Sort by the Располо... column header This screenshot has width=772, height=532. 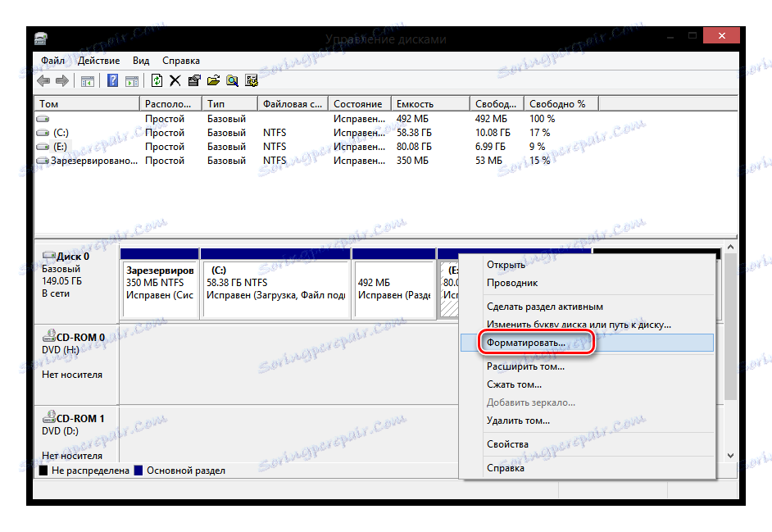(170, 104)
